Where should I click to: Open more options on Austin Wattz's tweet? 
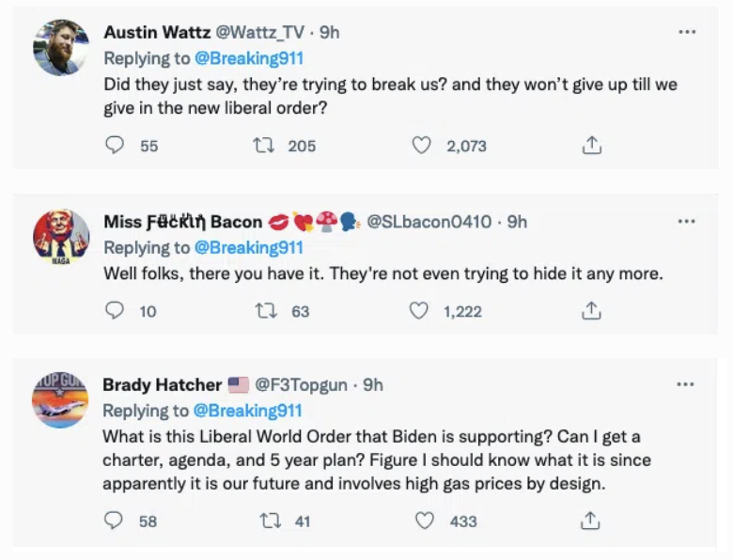coord(686,33)
